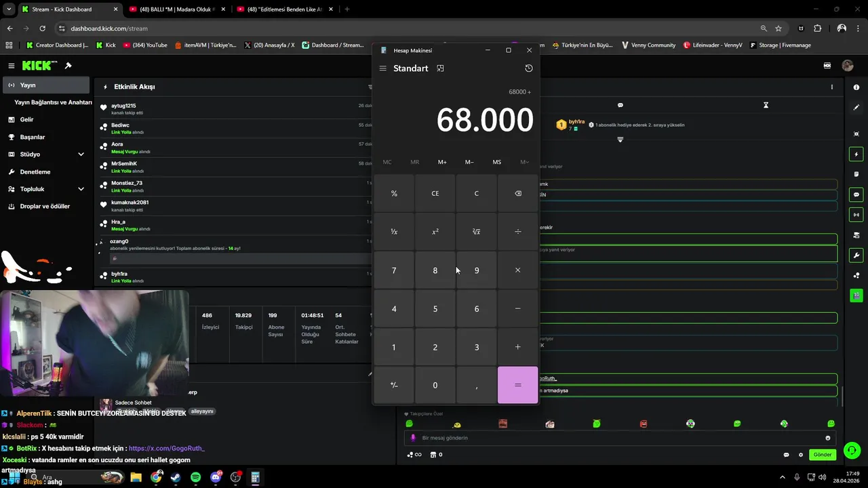This screenshot has height=488, width=868.
Task: Click digit 0 on calculator keypad
Action: pyautogui.click(x=435, y=385)
